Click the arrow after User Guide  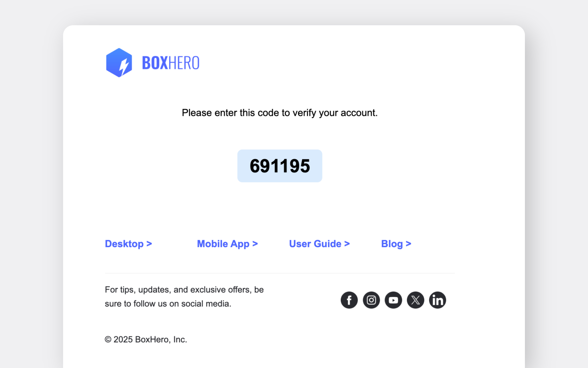(x=347, y=244)
